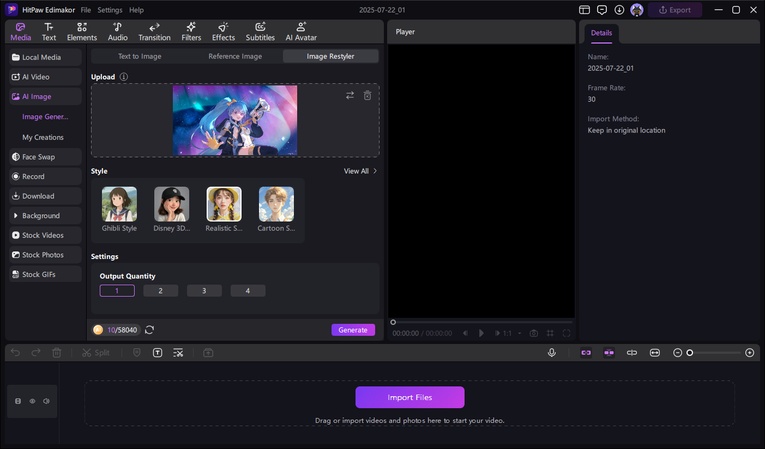The height and width of the screenshot is (449, 765).
Task: Expand the Background section in sidebar
Action: coord(45,216)
